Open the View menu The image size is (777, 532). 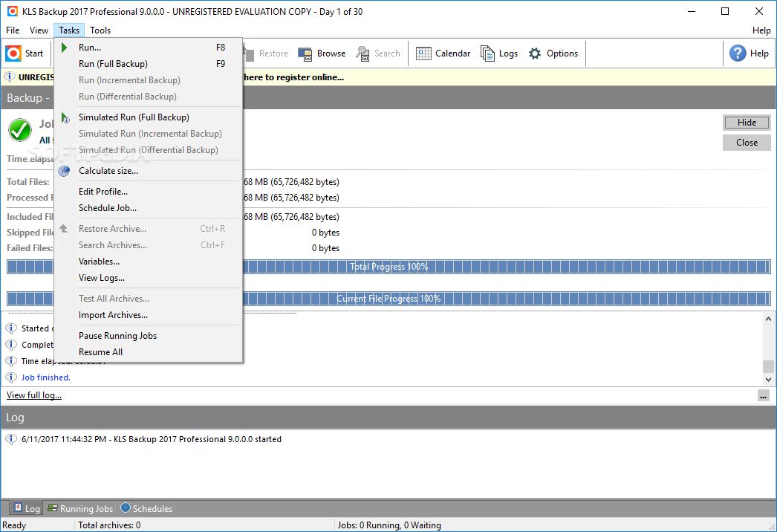(39, 30)
